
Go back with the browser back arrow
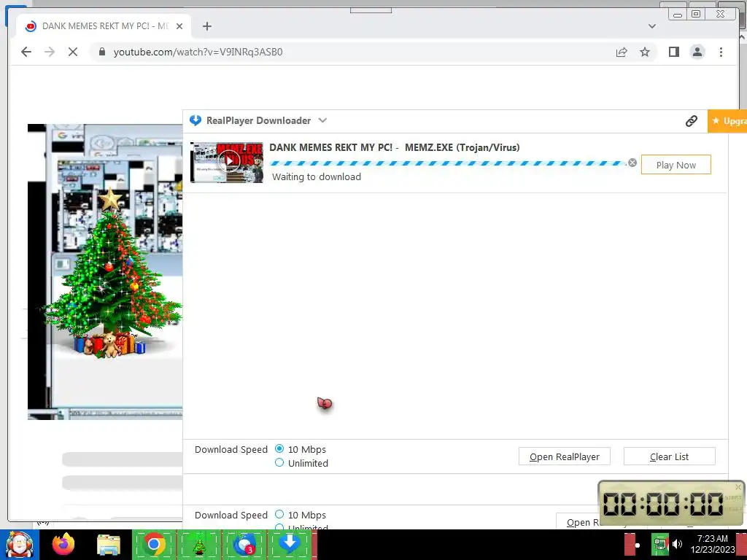(26, 52)
